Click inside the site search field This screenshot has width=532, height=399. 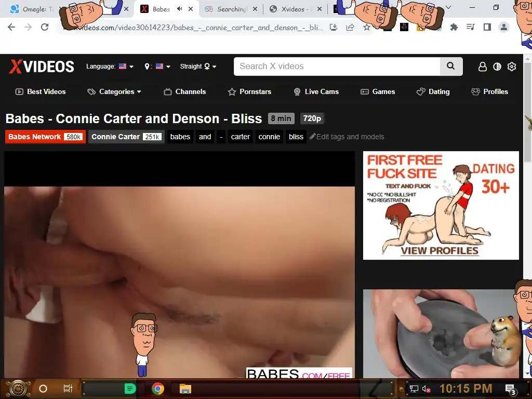coord(337,66)
